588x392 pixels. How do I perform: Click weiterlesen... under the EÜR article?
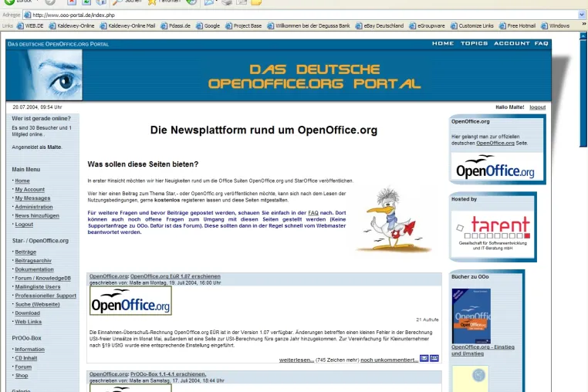pos(296,360)
